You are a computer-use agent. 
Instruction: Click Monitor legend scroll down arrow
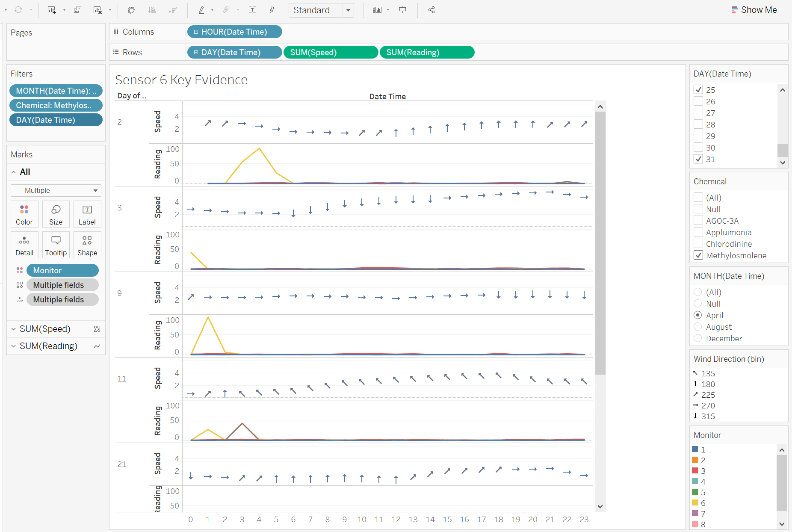tap(782, 524)
